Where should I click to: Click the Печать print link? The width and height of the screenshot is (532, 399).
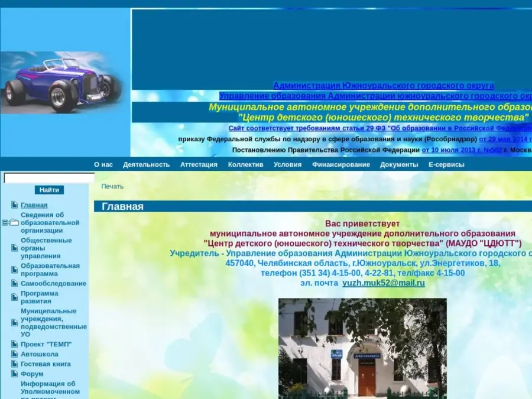click(x=112, y=186)
